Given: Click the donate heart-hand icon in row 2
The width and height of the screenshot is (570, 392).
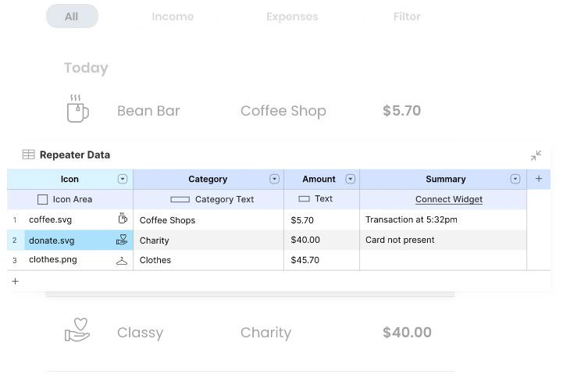Looking at the screenshot, I should tap(122, 240).
